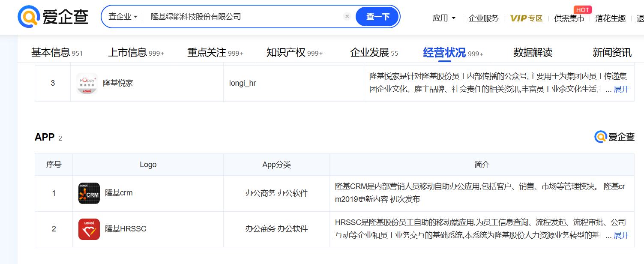Expand the 隆基悦家 description with 展开
The width and height of the screenshot is (644, 264).
621,89
